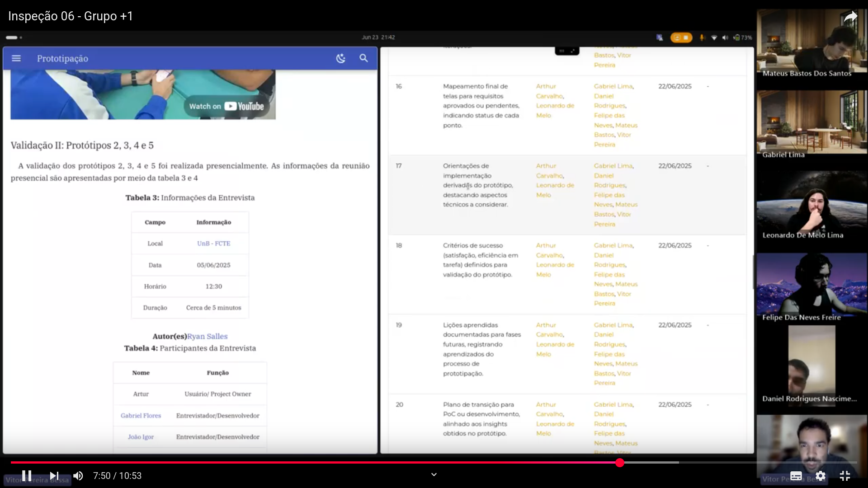868x488 pixels.
Task: Click date 22/06/2025 in row 16
Action: point(675,86)
